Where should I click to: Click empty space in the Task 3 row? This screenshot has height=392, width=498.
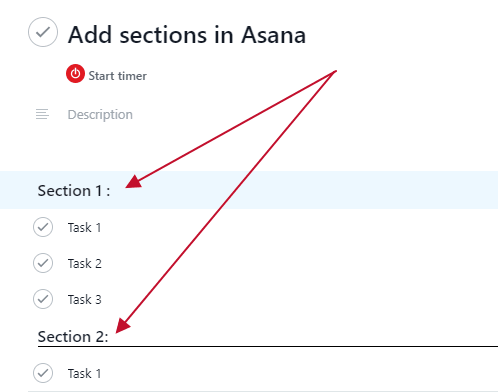point(300,299)
